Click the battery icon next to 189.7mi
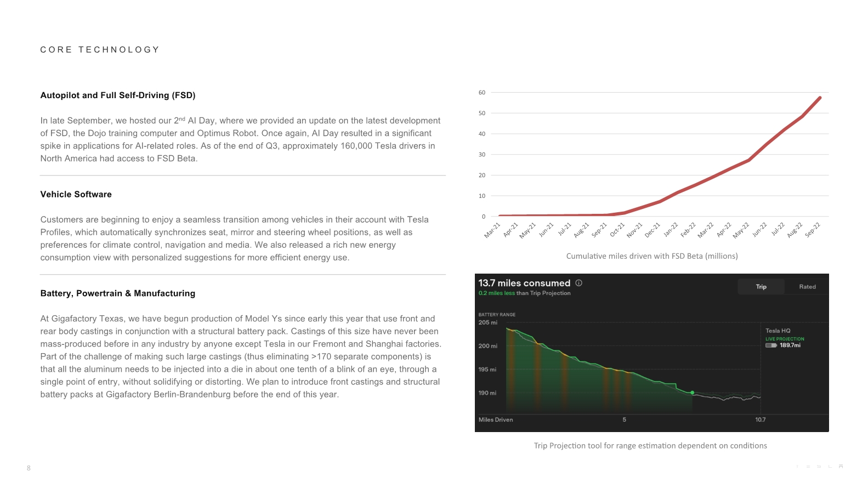Image resolution: width=868 pixels, height=488 pixels. pos(771,345)
